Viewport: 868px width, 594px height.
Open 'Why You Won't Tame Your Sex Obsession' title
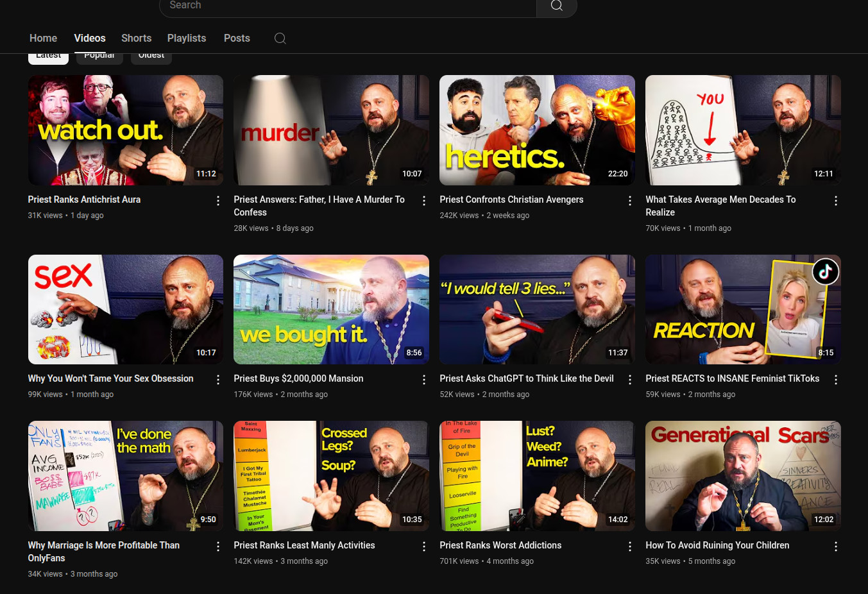pos(110,378)
